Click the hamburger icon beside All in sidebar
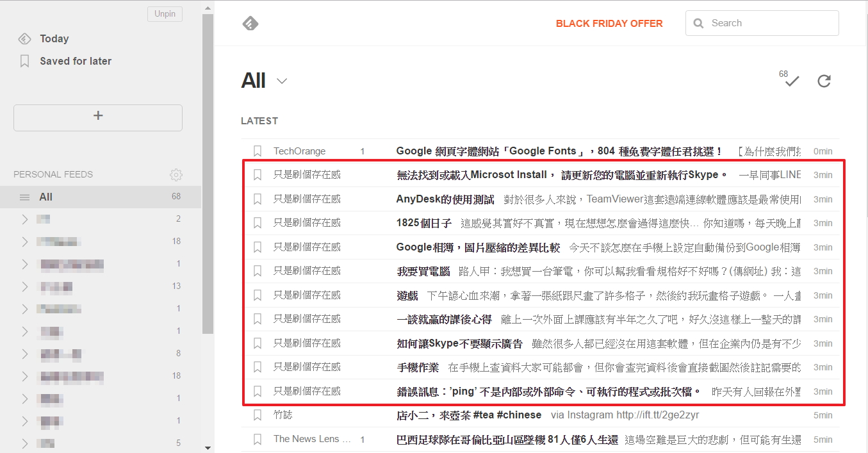The image size is (868, 453). point(24,197)
